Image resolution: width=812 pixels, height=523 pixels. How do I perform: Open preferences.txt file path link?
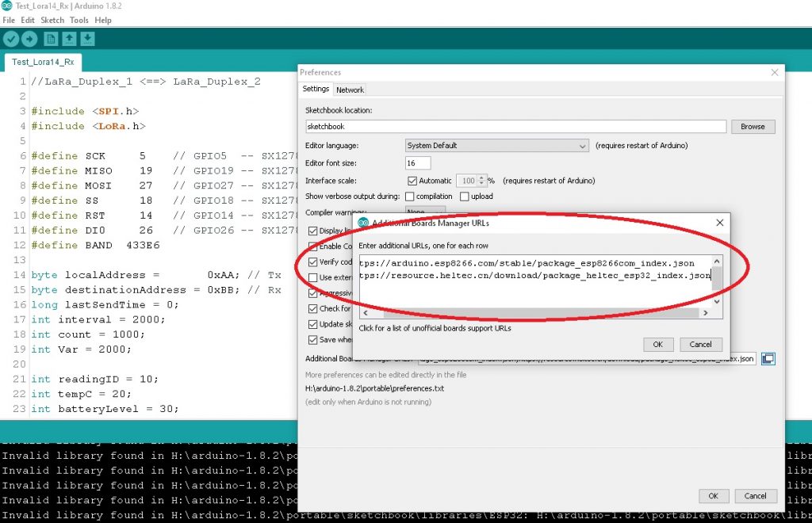pyautogui.click(x=374, y=388)
